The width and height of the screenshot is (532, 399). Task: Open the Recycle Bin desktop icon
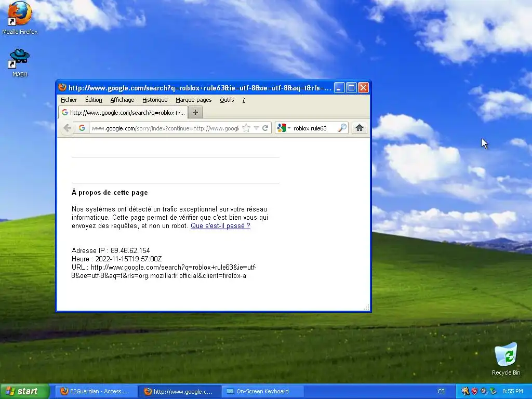coord(506,359)
